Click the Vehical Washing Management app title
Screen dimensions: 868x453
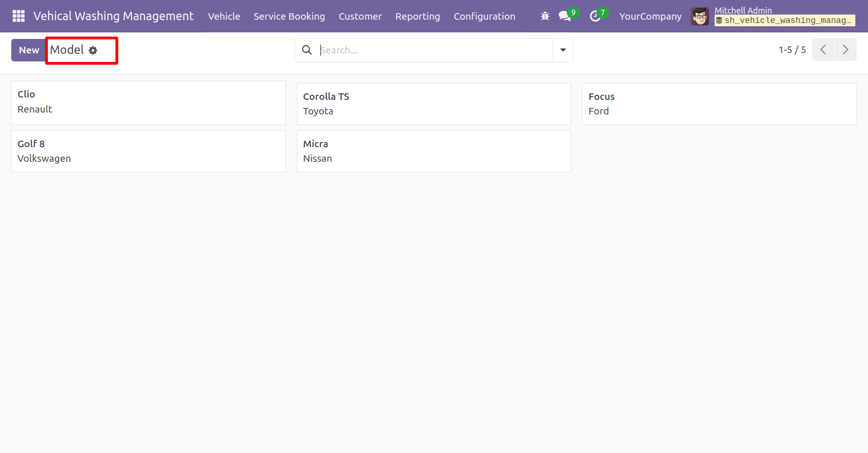click(x=113, y=16)
